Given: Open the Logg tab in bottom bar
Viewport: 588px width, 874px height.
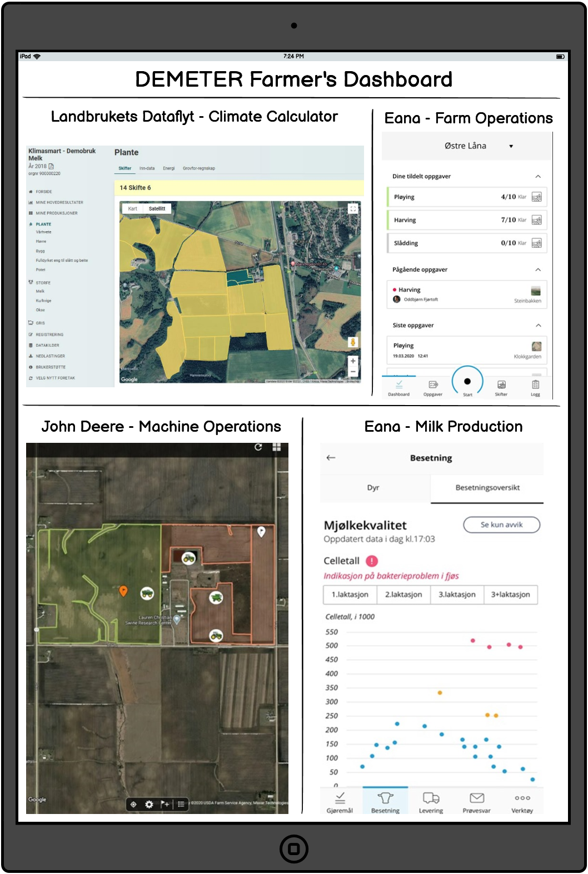Looking at the screenshot, I should coord(535,388).
